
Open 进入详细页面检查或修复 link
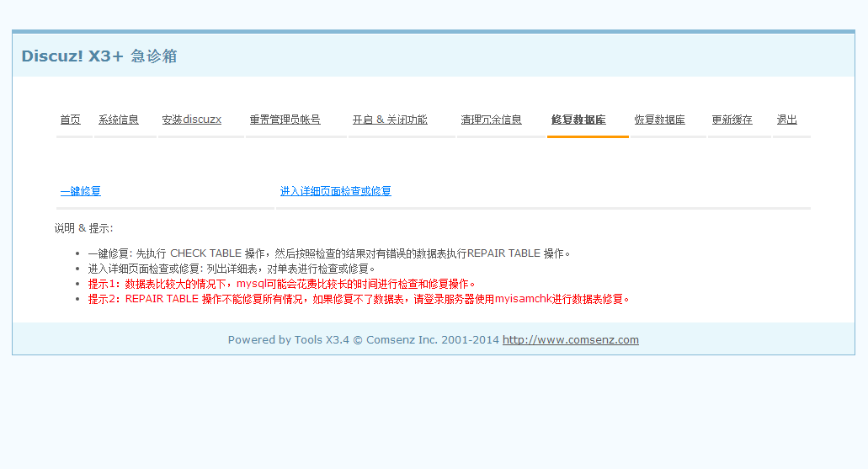pyautogui.click(x=335, y=191)
